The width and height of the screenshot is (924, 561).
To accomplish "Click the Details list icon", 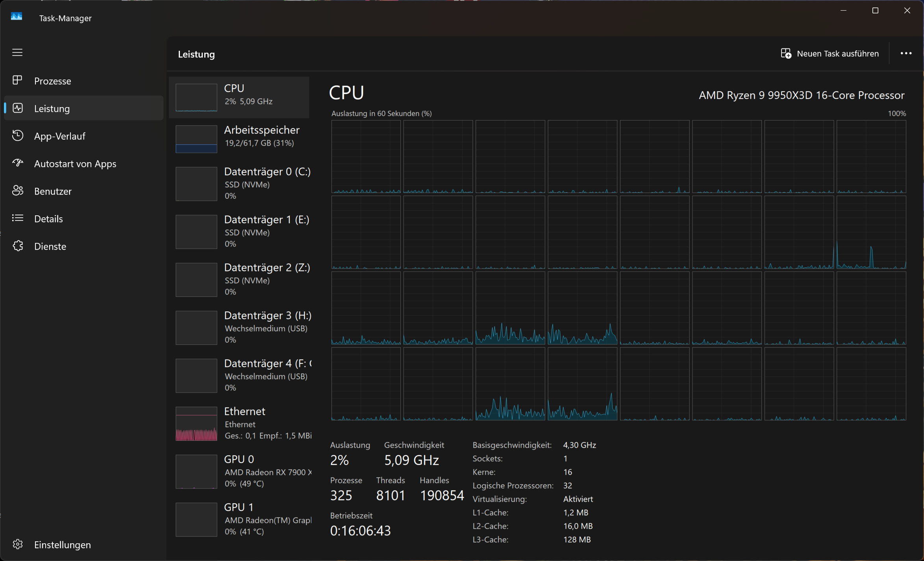I will point(17,218).
